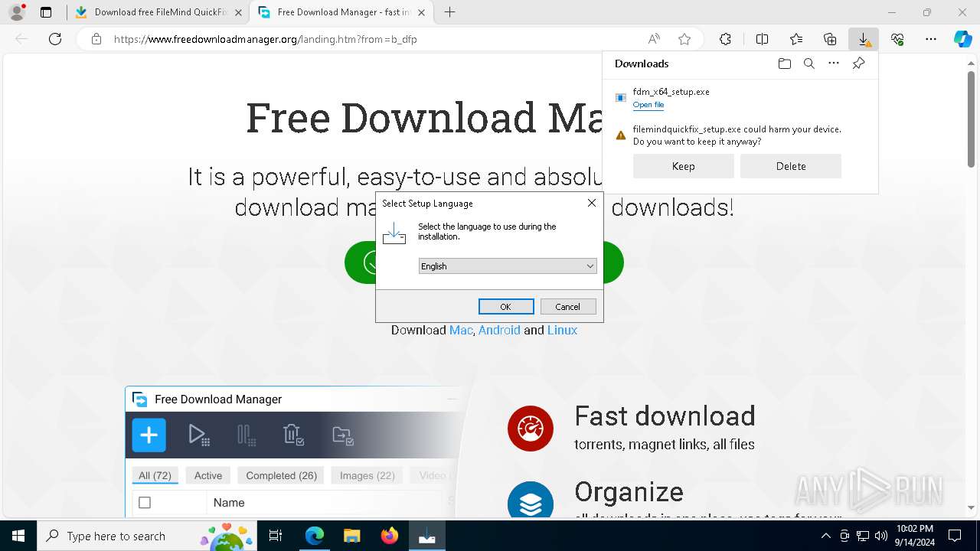Screen dimensions: 980x551
Task: Click the Open file link
Action: pyautogui.click(x=648, y=105)
